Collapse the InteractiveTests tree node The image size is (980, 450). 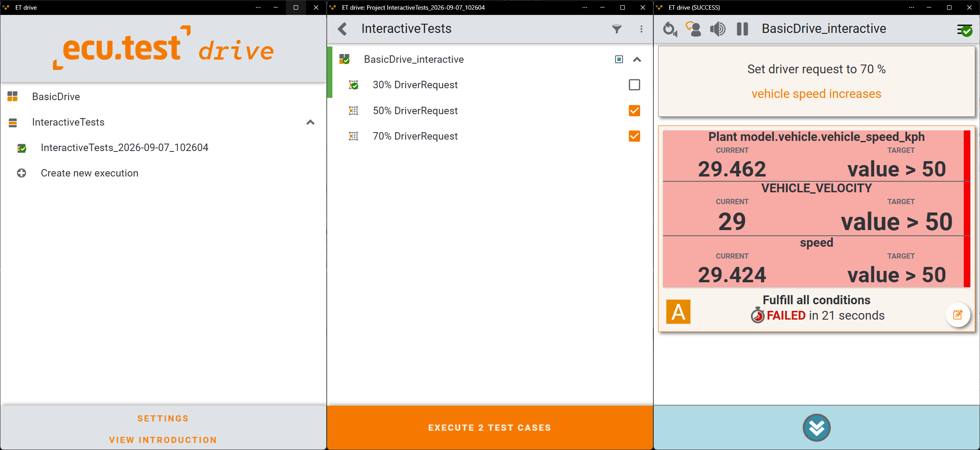click(x=310, y=122)
